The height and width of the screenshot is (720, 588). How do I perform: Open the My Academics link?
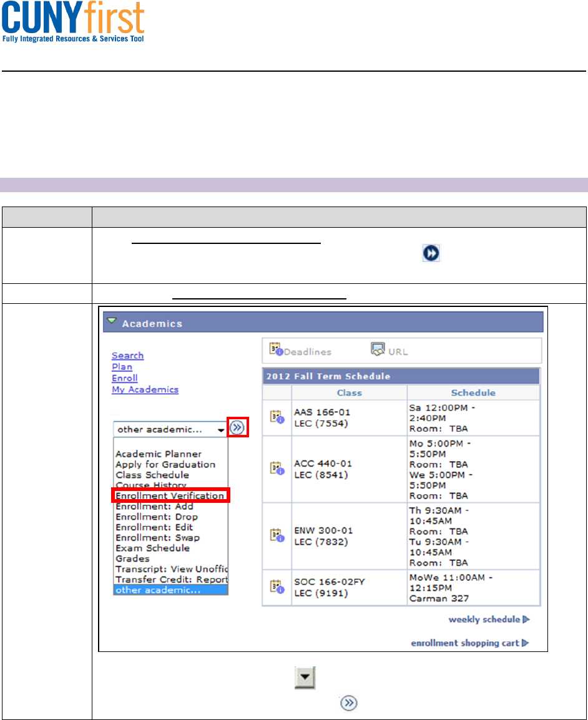[x=145, y=389]
